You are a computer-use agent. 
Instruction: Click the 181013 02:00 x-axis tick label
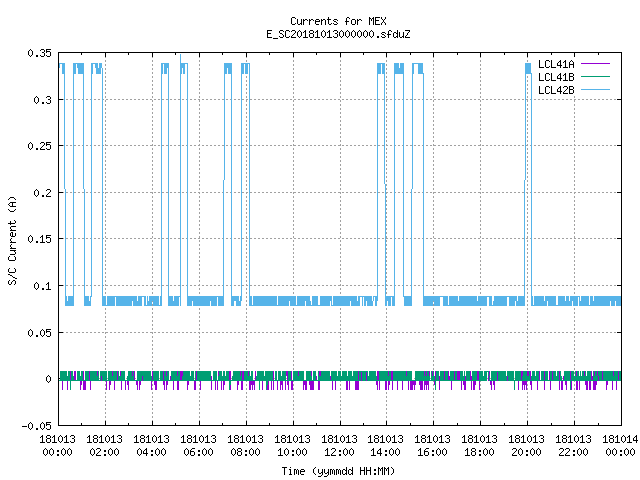click(x=104, y=446)
